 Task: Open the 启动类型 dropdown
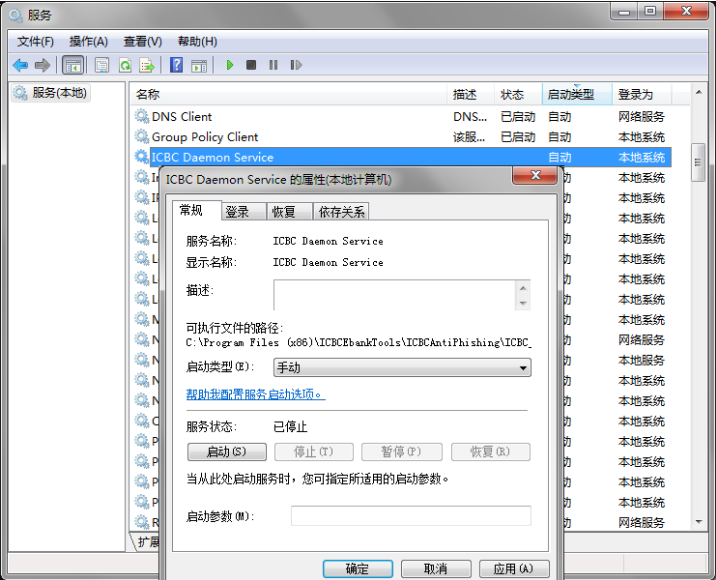tap(402, 368)
